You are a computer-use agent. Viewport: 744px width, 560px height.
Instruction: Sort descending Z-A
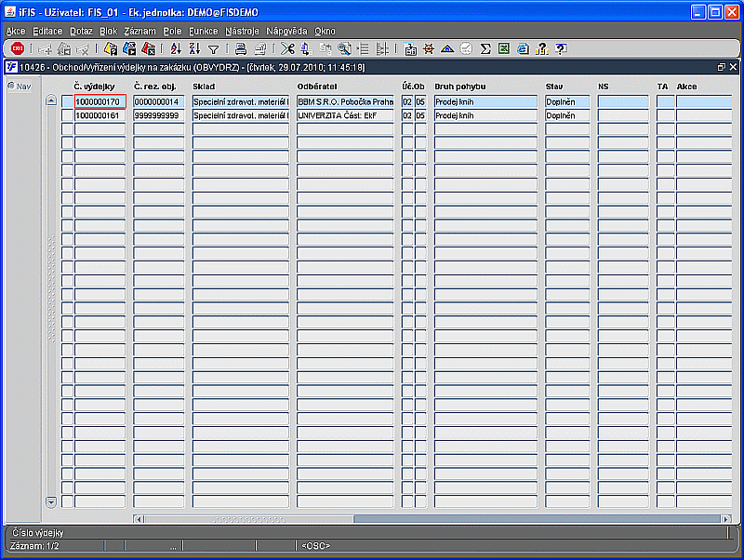pos(194,48)
